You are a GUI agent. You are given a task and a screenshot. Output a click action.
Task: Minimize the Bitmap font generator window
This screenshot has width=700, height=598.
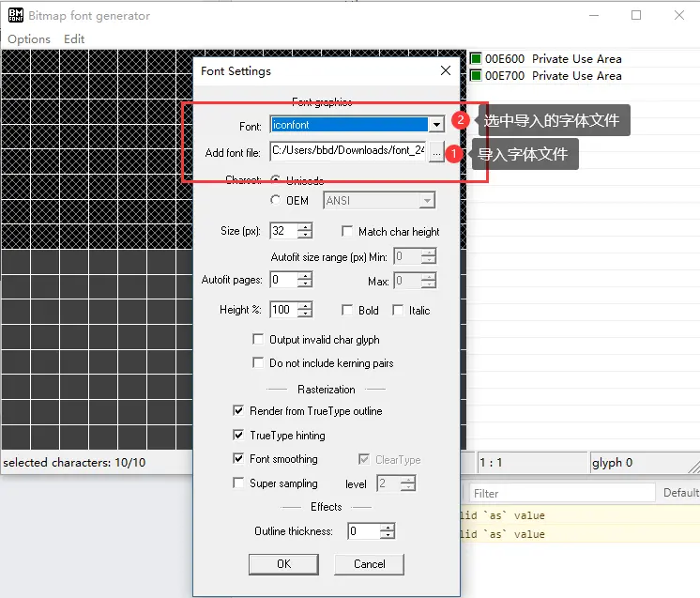coord(594,15)
